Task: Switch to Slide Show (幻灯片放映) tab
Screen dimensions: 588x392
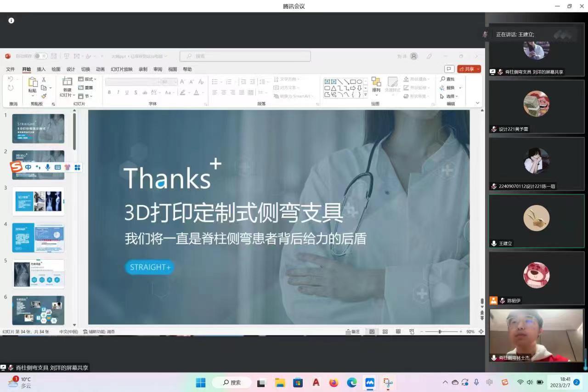Action: (122, 69)
